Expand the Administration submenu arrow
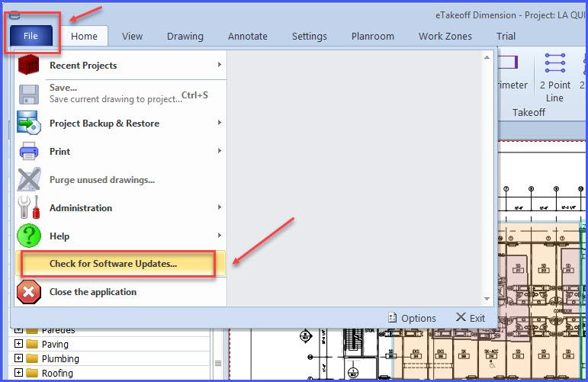 [x=220, y=207]
